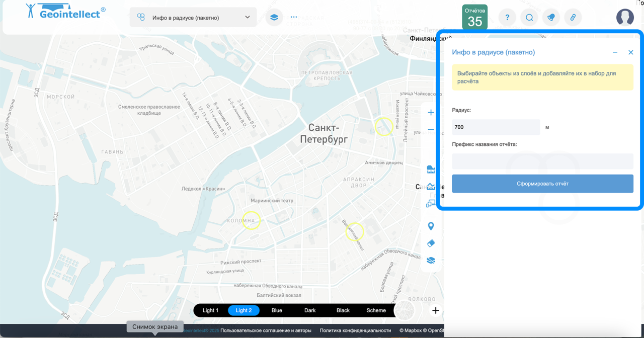Zoom out the map with minus button
The image size is (644, 338).
tap(431, 130)
